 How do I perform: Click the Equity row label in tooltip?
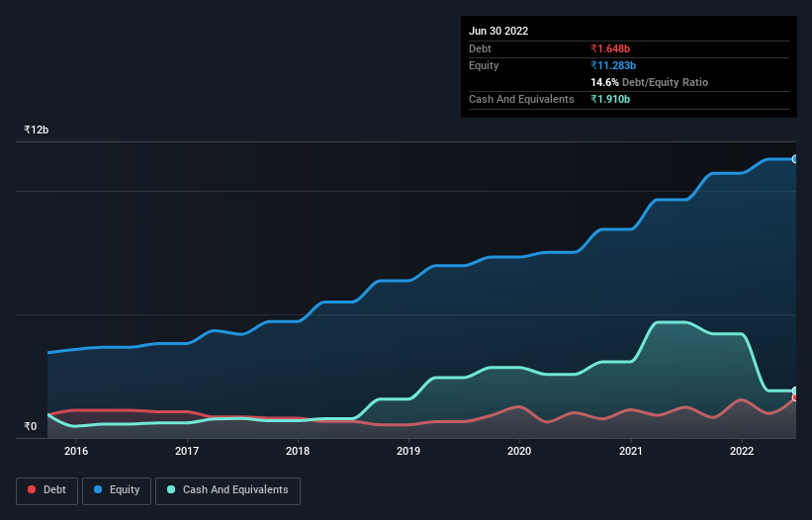tap(484, 65)
